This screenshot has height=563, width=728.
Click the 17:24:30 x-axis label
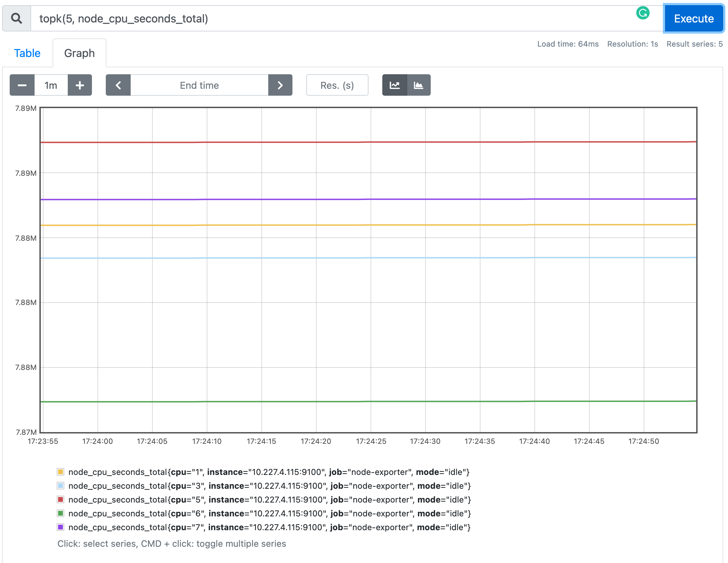click(425, 441)
